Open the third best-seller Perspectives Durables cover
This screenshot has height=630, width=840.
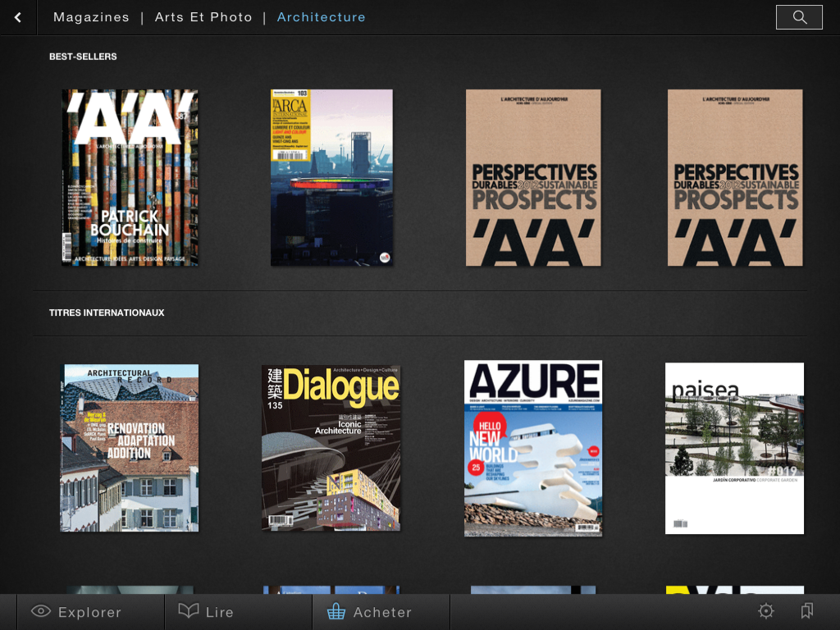[x=533, y=177]
